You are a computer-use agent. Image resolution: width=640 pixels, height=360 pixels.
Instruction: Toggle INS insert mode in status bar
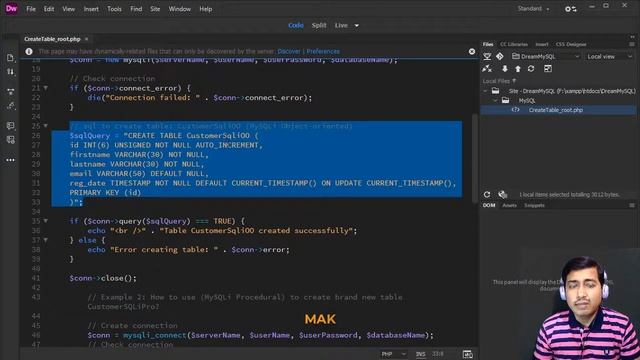pyautogui.click(x=420, y=354)
